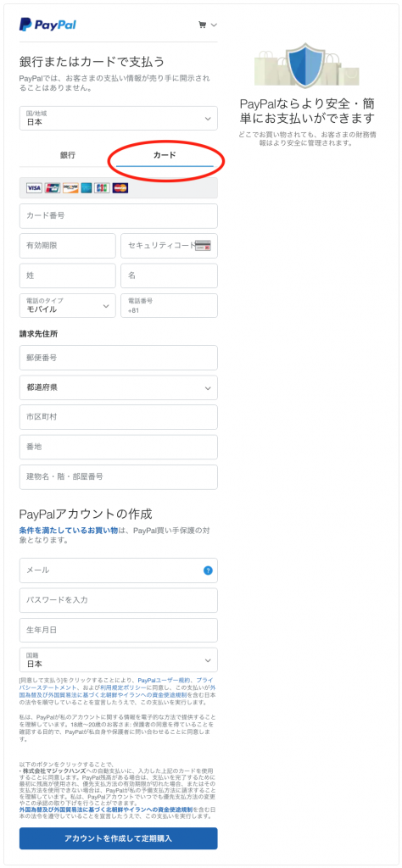Open the 条件を満たしているお買い物 link

pos(69,530)
